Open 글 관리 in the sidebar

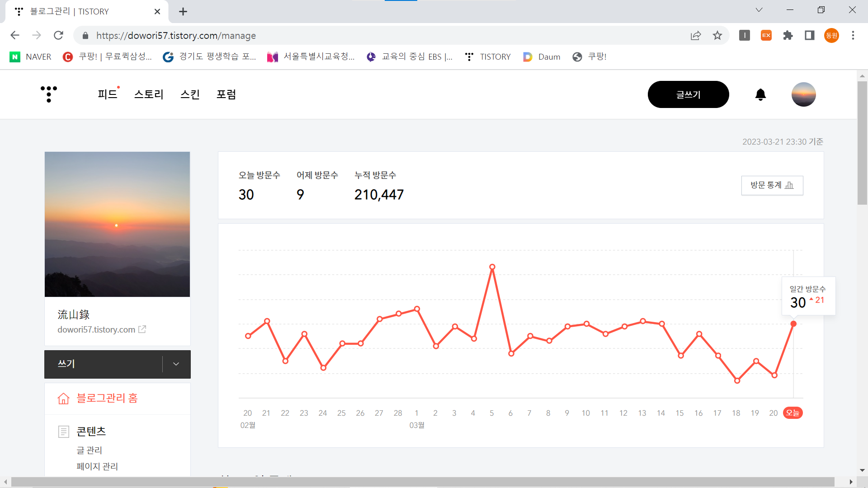point(89,450)
